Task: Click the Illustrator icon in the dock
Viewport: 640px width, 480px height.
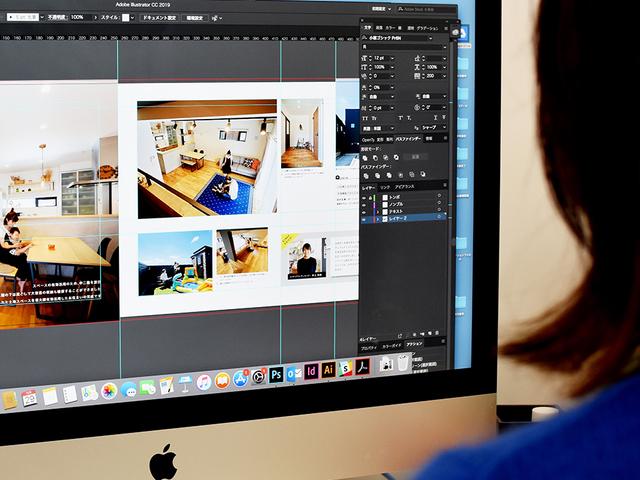Action: [x=328, y=371]
